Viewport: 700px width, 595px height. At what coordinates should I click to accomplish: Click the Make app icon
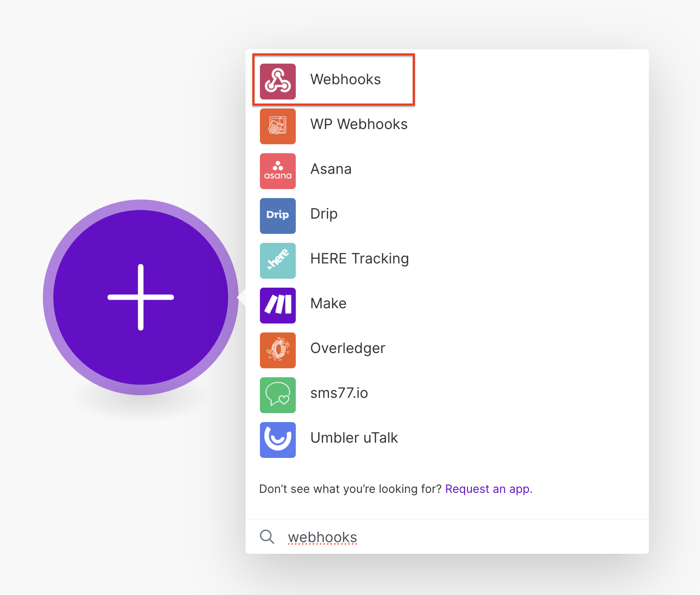coord(278,306)
